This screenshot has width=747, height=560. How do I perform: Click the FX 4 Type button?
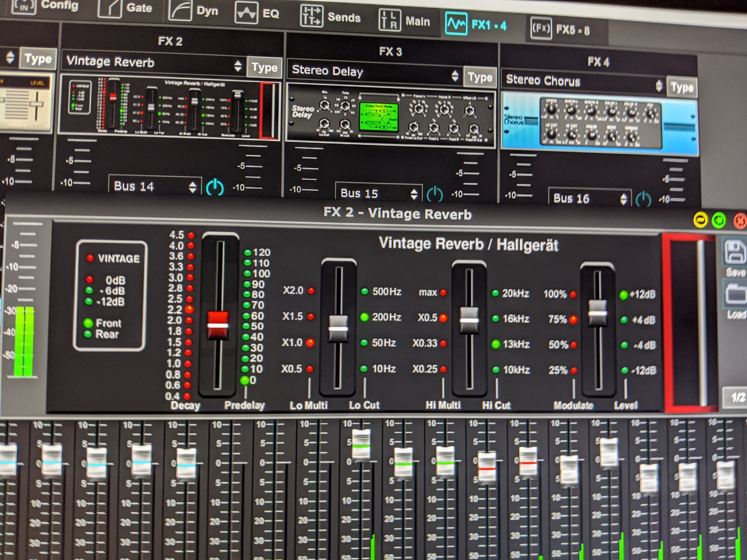(682, 88)
